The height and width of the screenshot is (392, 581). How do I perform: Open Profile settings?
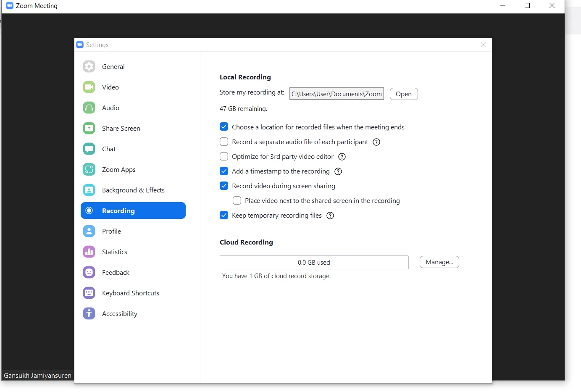point(133,231)
